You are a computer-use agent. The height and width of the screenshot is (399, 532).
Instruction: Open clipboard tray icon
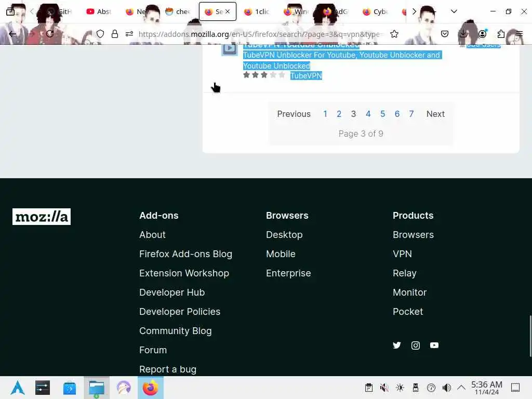(368, 388)
